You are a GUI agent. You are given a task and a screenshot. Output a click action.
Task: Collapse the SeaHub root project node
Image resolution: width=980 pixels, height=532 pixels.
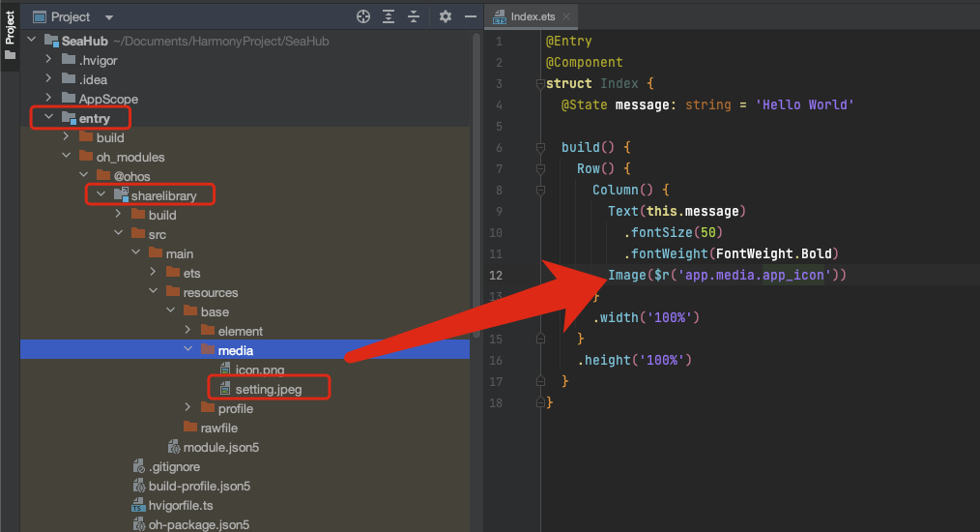pos(31,40)
